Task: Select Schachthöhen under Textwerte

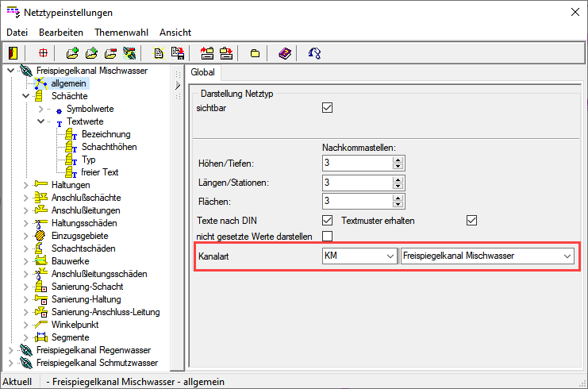Action: click(x=109, y=147)
